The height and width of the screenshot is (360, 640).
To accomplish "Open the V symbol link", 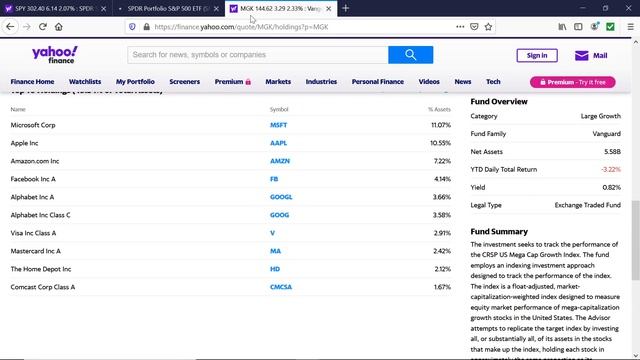I will click(x=272, y=233).
